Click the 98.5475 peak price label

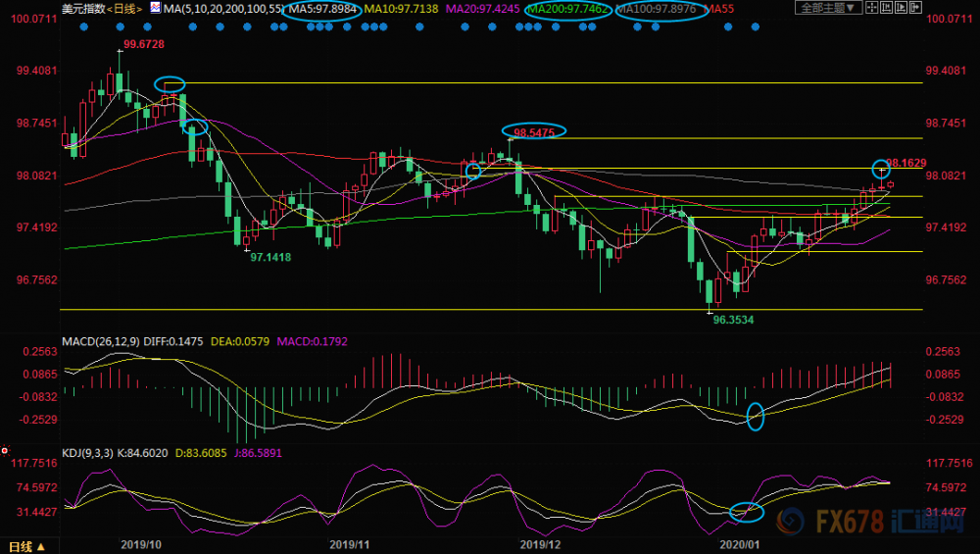(534, 132)
